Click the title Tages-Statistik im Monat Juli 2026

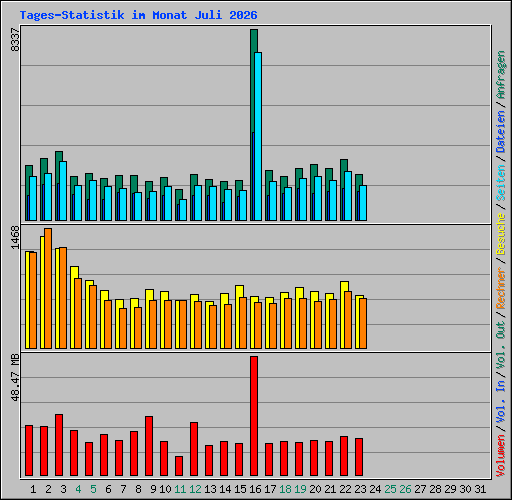point(138,15)
